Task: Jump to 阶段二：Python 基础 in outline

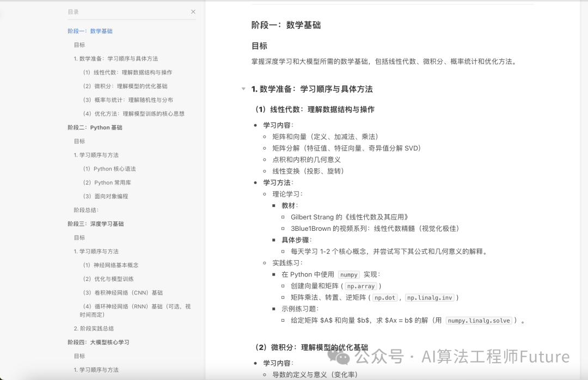Action: coord(95,127)
